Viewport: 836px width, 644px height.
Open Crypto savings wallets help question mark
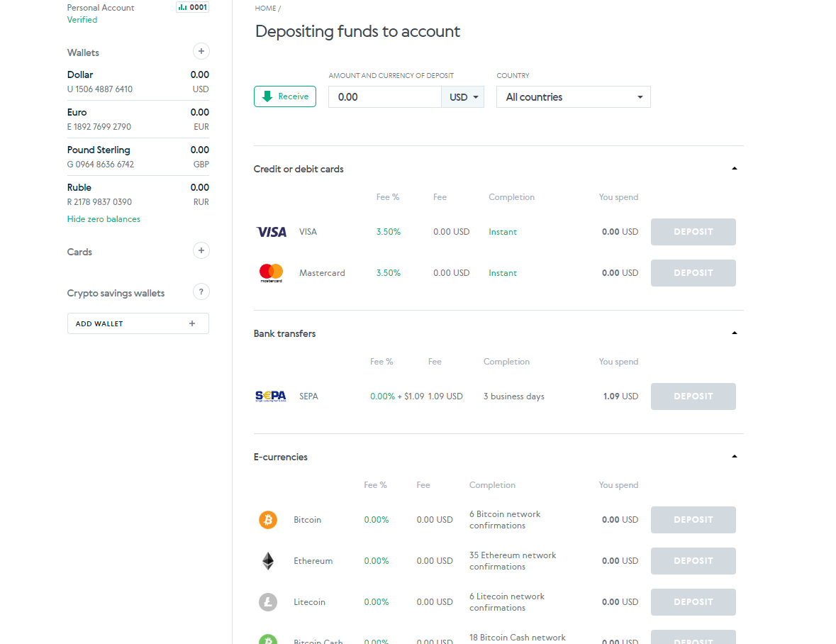coord(201,292)
